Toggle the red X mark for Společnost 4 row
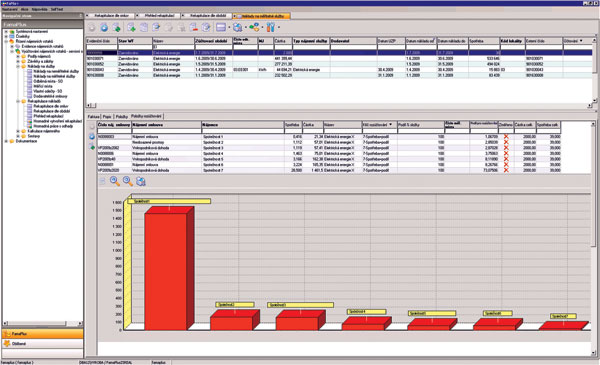 point(506,153)
